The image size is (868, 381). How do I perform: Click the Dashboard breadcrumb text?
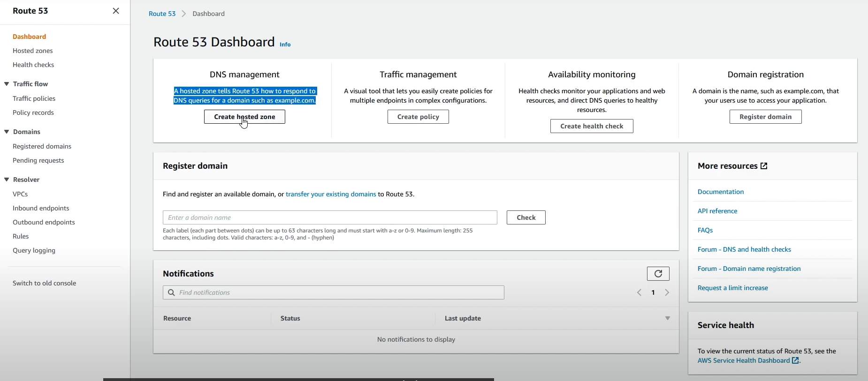[x=208, y=14]
